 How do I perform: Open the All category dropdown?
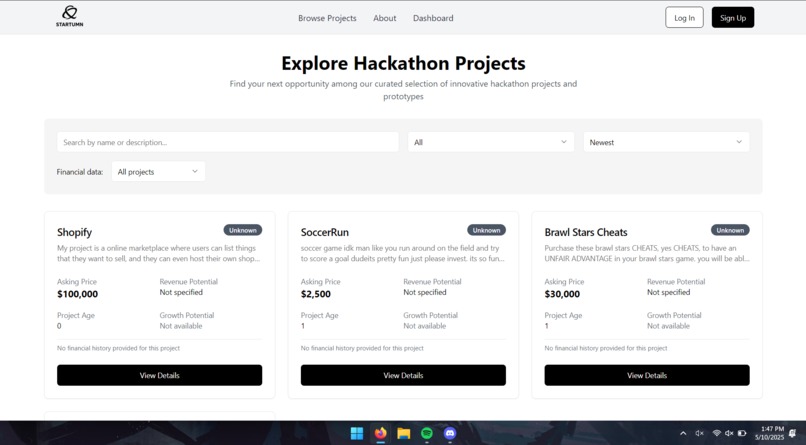(x=491, y=142)
